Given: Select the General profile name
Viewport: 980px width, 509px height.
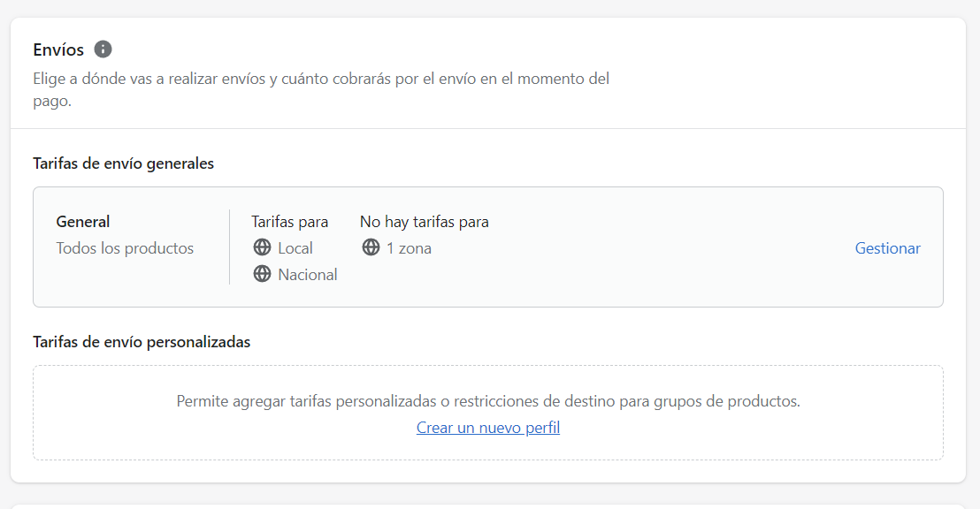Looking at the screenshot, I should click(83, 222).
